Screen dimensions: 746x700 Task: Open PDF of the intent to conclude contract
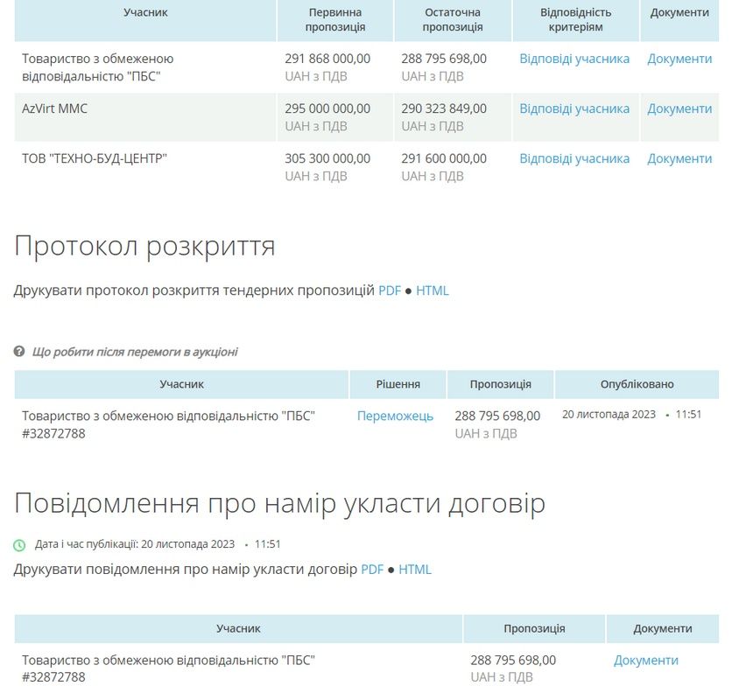[370, 569]
